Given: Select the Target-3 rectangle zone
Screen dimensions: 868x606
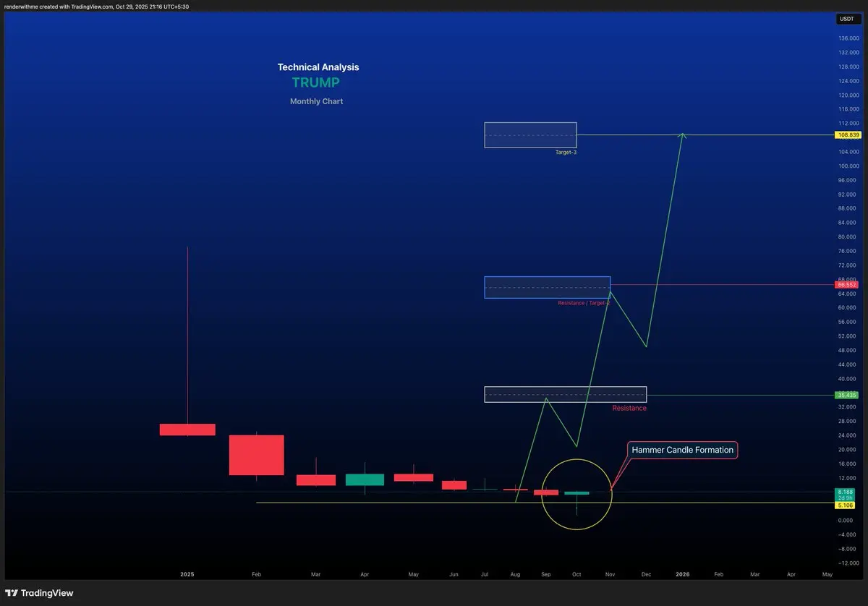Looking at the screenshot, I should (530, 135).
